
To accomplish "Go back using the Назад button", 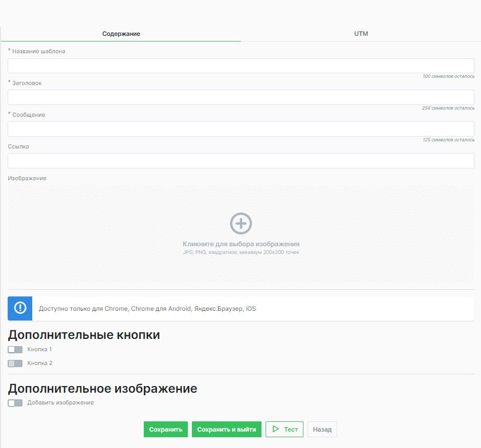I will pyautogui.click(x=322, y=430).
